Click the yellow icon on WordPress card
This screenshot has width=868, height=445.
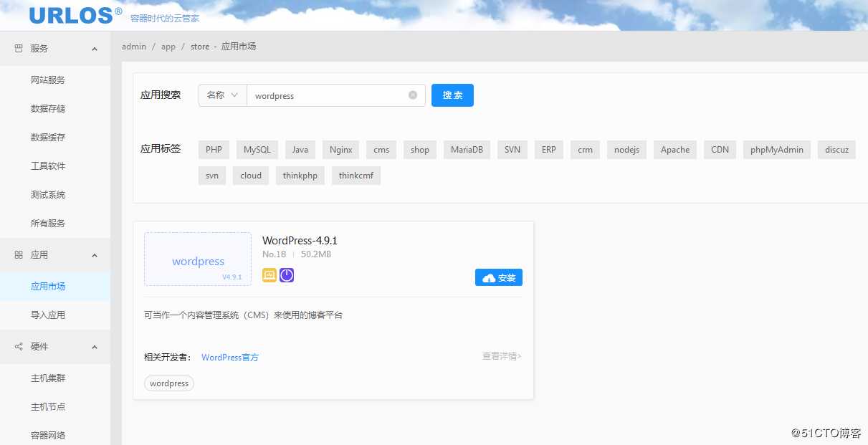click(x=270, y=275)
